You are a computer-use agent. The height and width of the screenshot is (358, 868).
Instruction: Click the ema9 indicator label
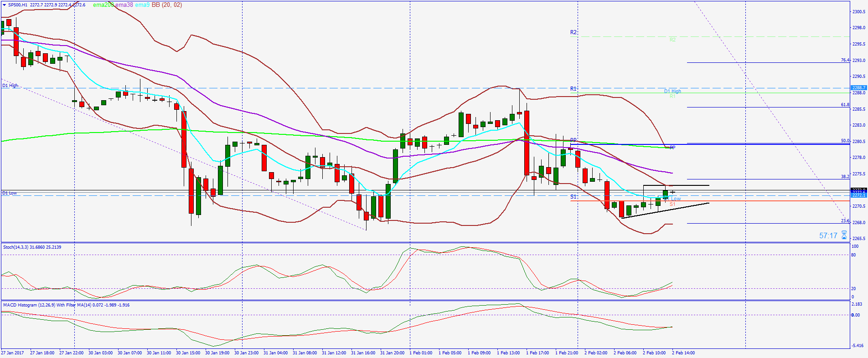click(x=142, y=5)
